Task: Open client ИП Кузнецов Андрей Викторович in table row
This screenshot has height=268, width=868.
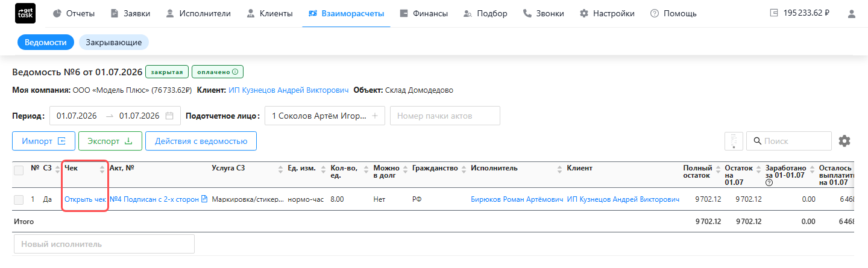Action: coord(623,199)
